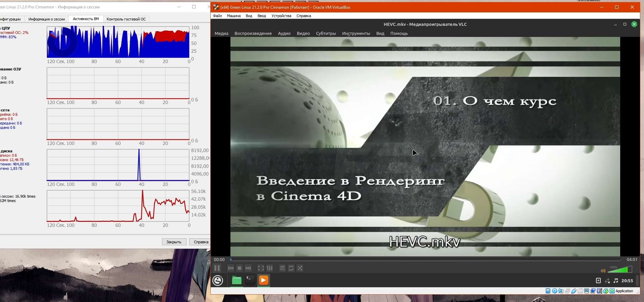Click the CPU load graph in session window

coord(118,42)
